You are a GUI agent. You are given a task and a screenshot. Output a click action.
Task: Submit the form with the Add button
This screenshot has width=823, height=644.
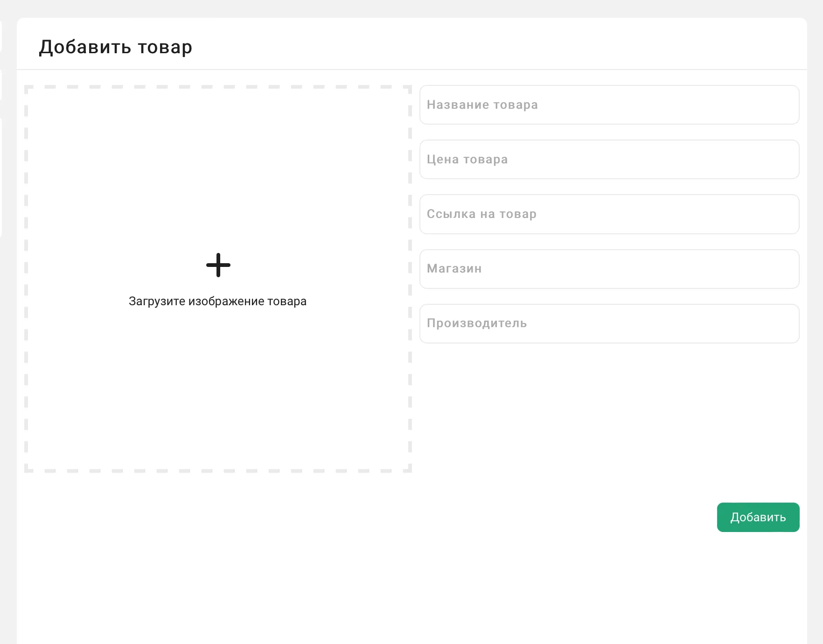coord(758,517)
